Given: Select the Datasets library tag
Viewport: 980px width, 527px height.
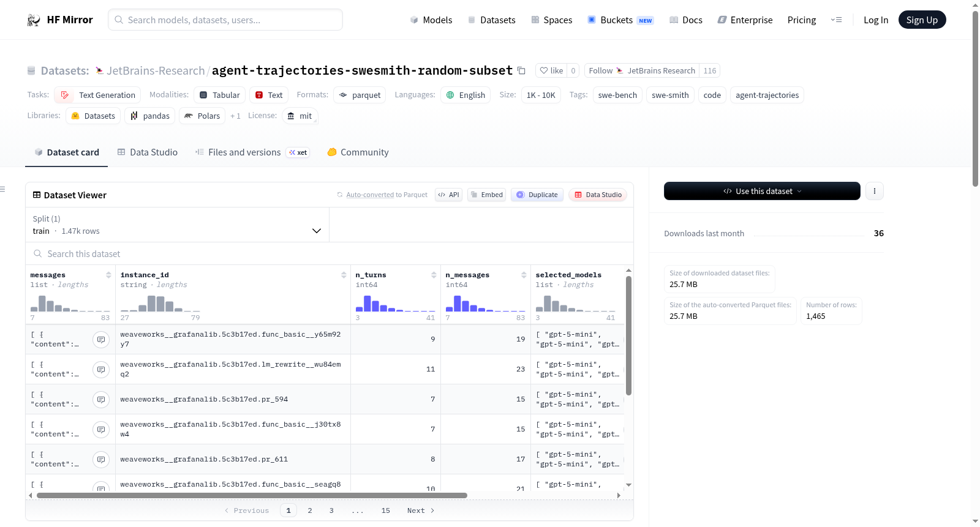Looking at the screenshot, I should [x=93, y=116].
